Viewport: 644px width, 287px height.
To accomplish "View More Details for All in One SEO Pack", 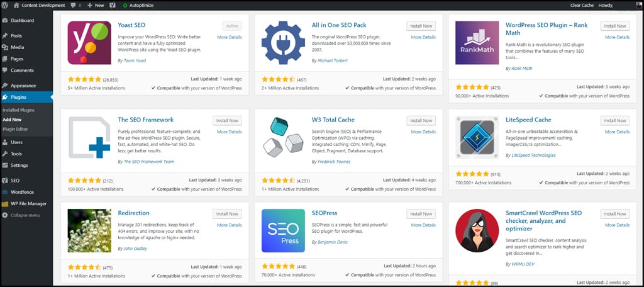I will (423, 37).
